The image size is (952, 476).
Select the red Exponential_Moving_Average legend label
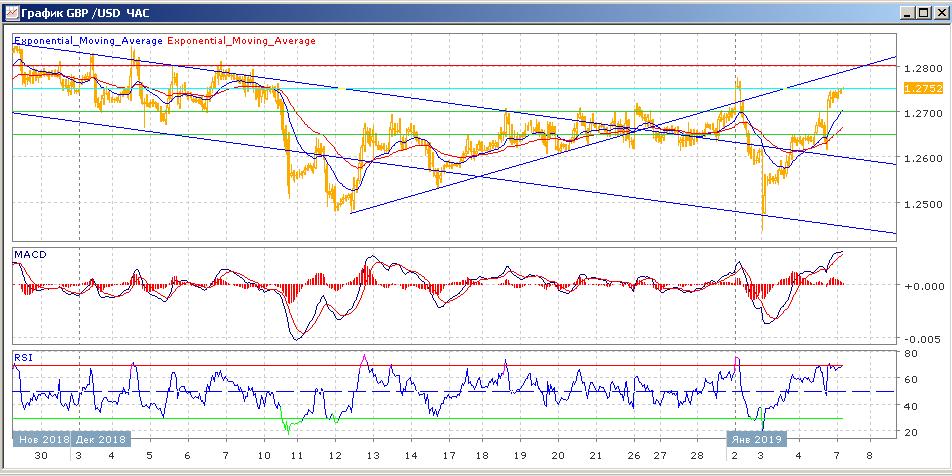click(240, 41)
